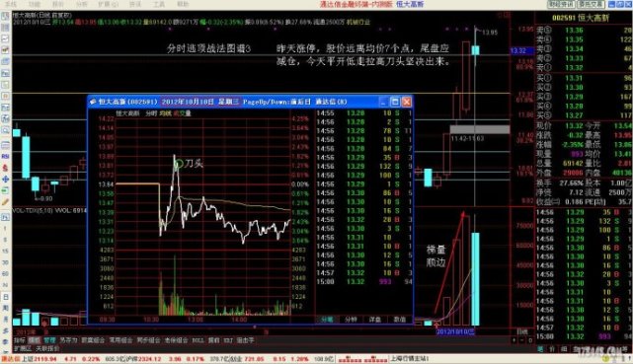
Task: Click the 关联报价 tab in the second row
Action: [x=47, y=348]
